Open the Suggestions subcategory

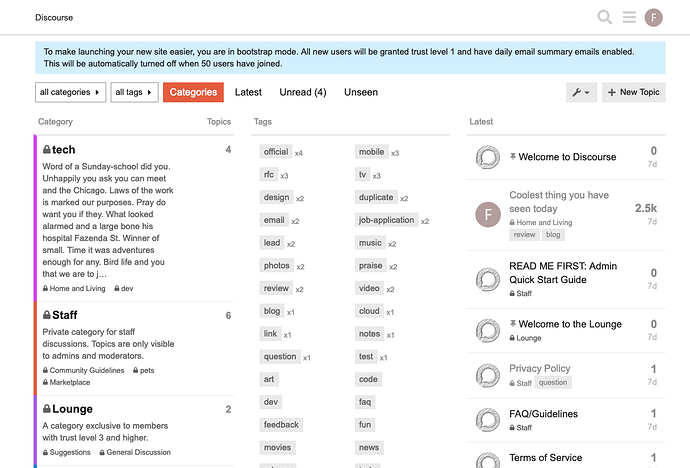pos(66,452)
